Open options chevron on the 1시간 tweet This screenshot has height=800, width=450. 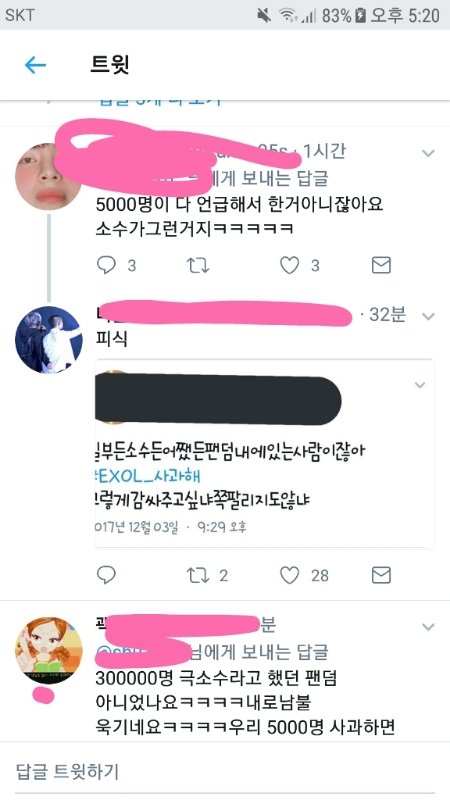tap(428, 153)
